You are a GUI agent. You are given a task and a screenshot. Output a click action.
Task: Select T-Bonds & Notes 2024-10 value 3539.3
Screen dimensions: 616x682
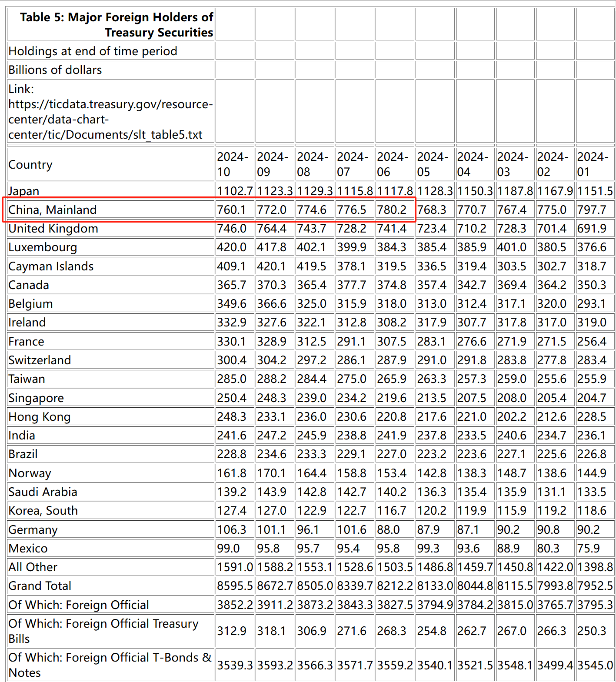[x=235, y=665]
